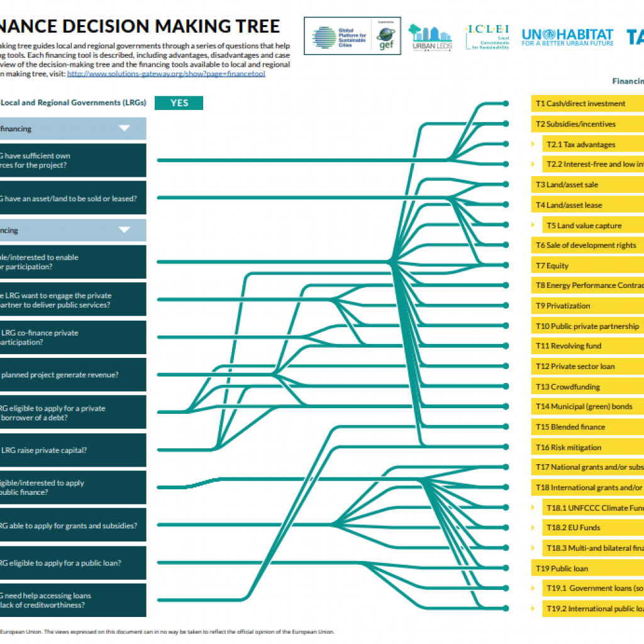Expand the T18.1 UNFCCC Climate Funds arrow
The height and width of the screenshot is (644, 644).
[x=533, y=508]
